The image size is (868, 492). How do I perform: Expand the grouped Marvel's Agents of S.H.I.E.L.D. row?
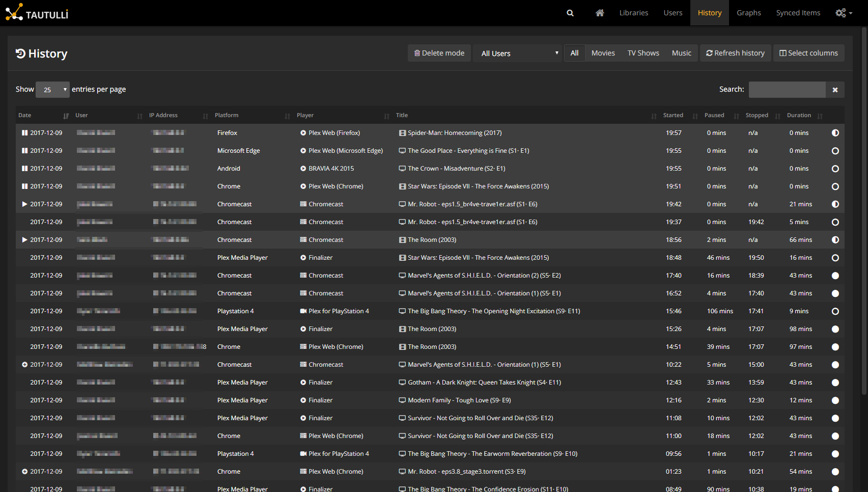(25, 364)
